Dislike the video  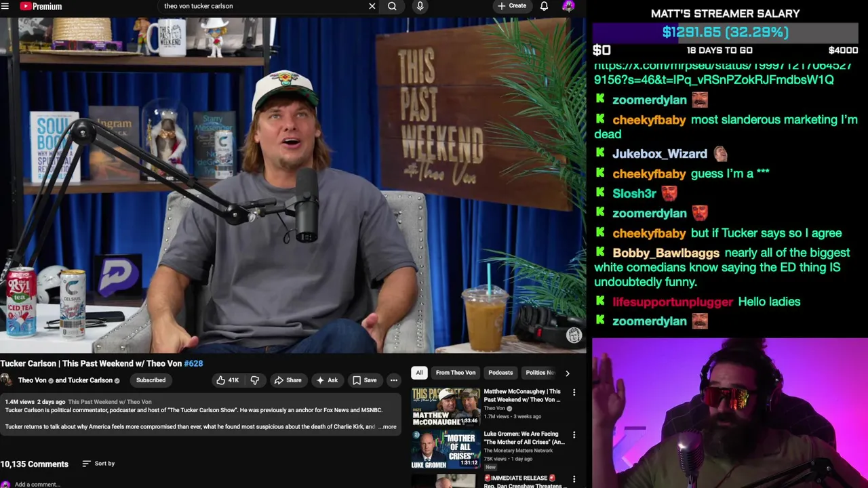point(254,380)
